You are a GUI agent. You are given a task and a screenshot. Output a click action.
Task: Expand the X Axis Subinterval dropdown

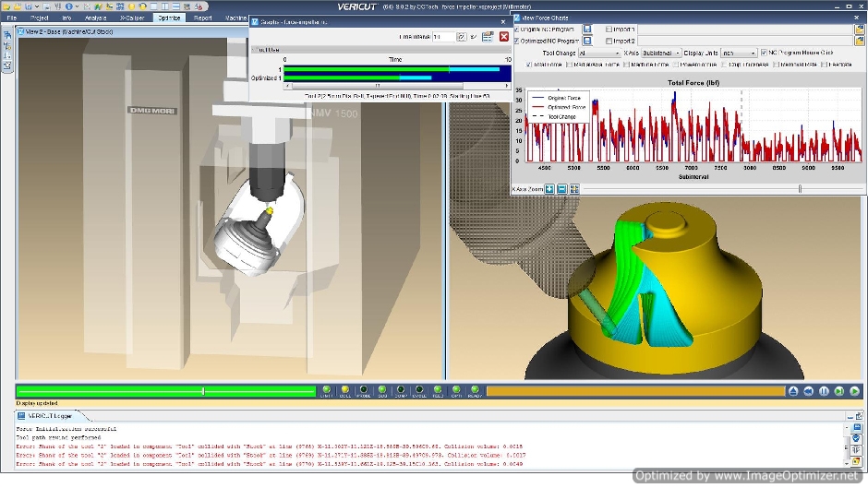[661, 53]
